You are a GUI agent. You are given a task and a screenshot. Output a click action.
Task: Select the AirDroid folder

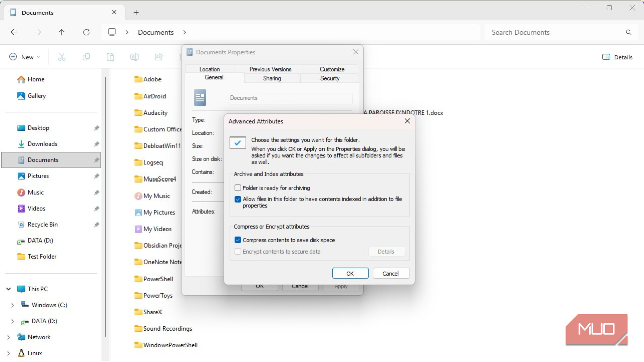[150, 96]
